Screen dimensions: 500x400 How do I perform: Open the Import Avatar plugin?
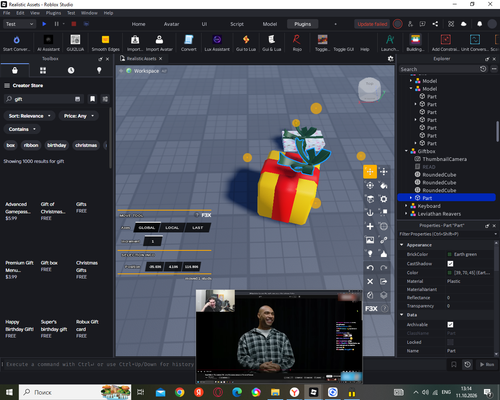tap(159, 43)
